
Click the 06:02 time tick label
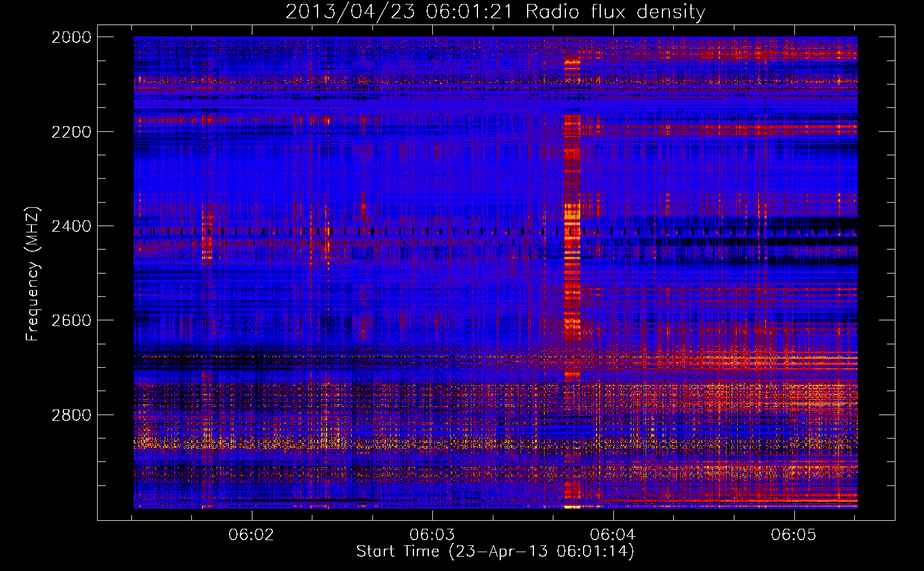(x=251, y=534)
